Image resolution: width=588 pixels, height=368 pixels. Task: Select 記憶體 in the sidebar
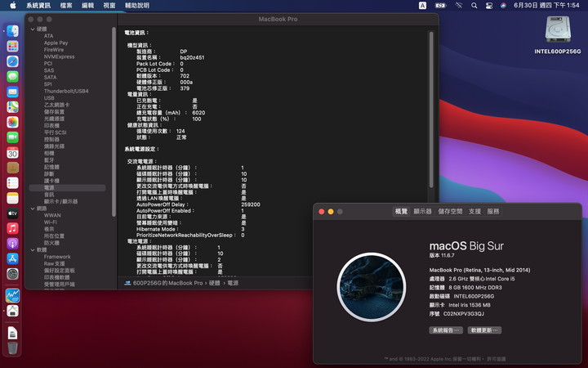pos(51,167)
